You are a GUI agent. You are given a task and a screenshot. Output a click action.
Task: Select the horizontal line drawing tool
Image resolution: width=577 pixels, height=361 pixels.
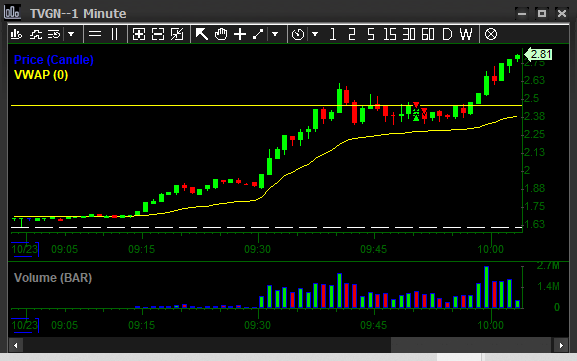95,35
